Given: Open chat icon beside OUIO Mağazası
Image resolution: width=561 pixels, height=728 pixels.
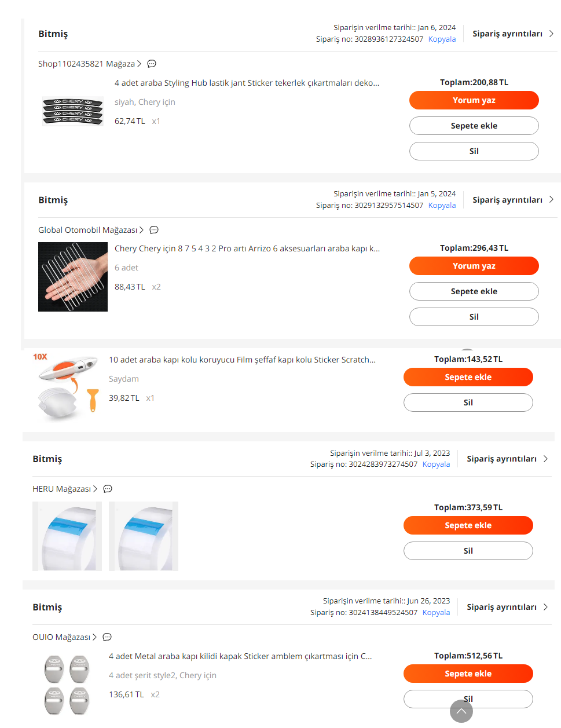Looking at the screenshot, I should point(107,637).
